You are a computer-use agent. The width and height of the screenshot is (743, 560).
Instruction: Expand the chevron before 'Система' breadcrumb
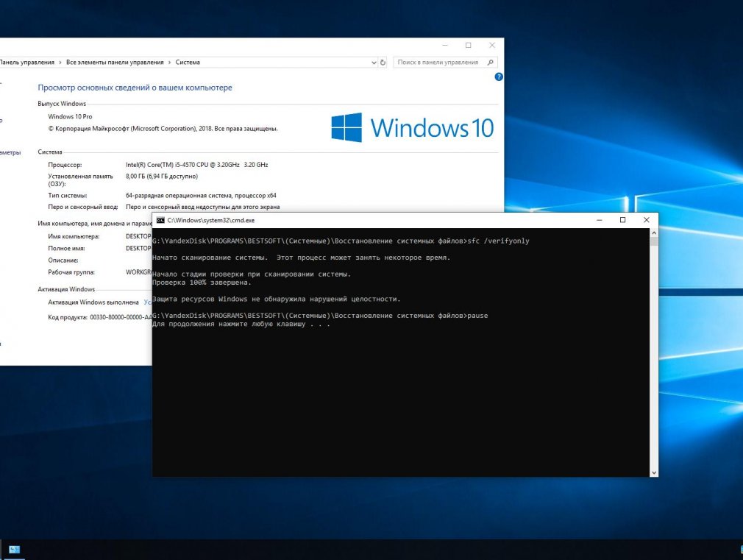[169, 62]
